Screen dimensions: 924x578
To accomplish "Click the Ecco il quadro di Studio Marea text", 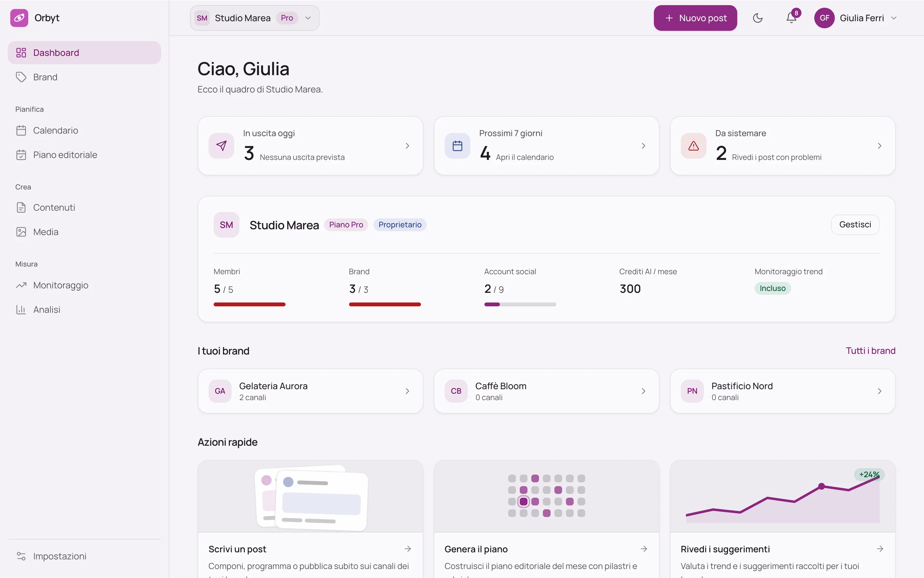I will click(260, 90).
